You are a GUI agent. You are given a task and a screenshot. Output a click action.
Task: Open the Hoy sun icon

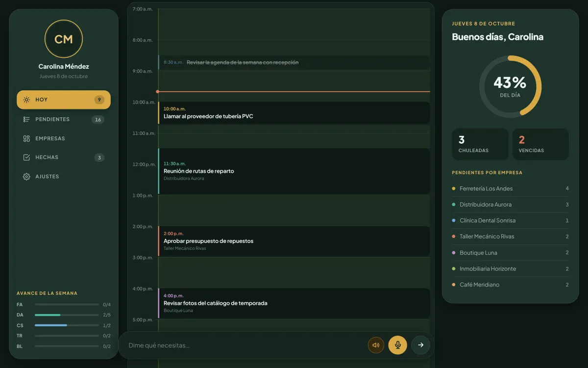(26, 100)
